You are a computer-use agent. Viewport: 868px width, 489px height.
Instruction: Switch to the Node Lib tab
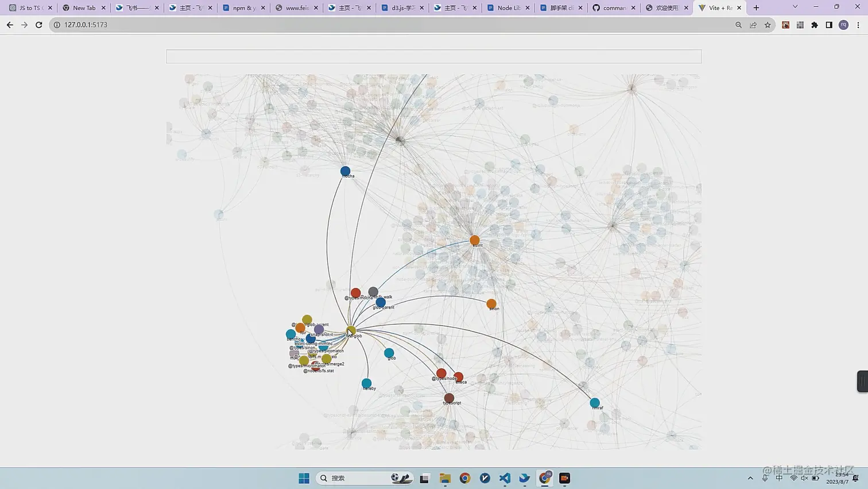tap(509, 8)
